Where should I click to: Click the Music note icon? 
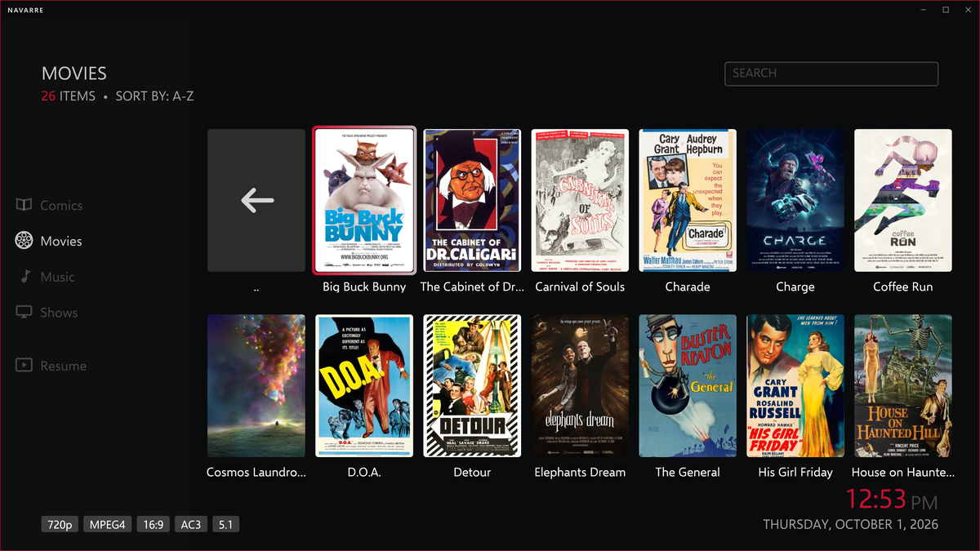click(24, 277)
